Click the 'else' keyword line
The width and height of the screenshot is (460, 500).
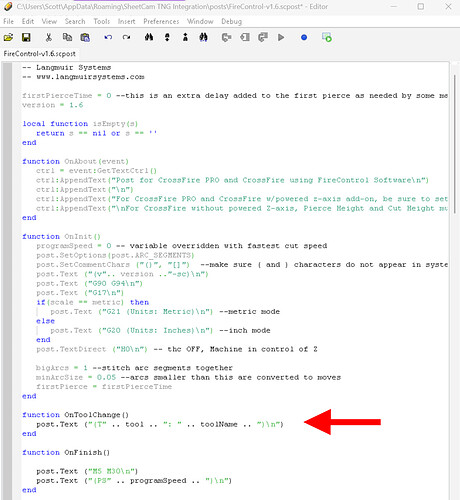point(45,321)
